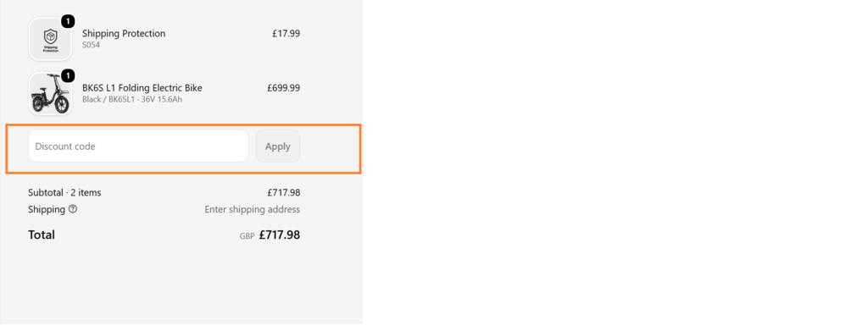Click the quantity badge on the bike
The width and height of the screenshot is (868, 331).
coord(68,75)
